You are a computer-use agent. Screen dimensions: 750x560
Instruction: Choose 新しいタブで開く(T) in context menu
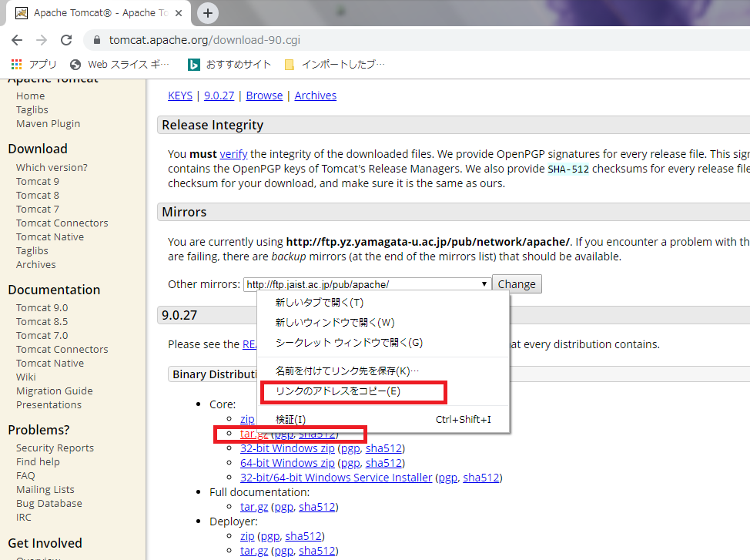[383, 303]
